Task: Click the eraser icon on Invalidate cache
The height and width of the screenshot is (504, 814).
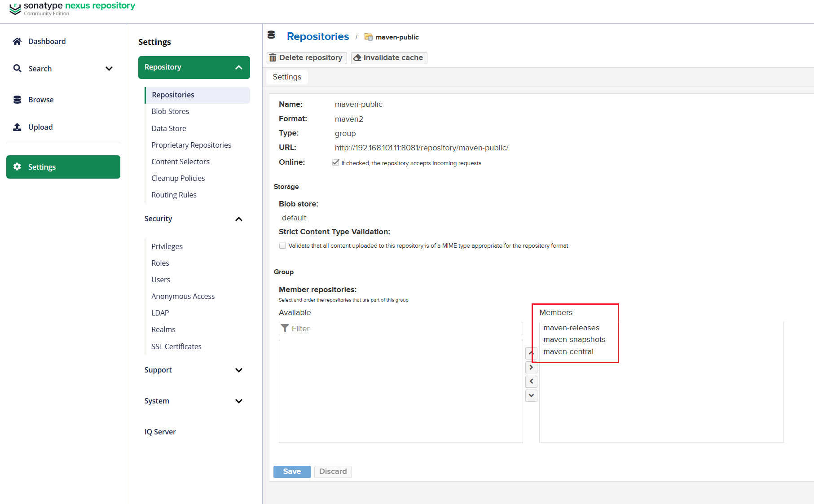Action: (x=357, y=58)
